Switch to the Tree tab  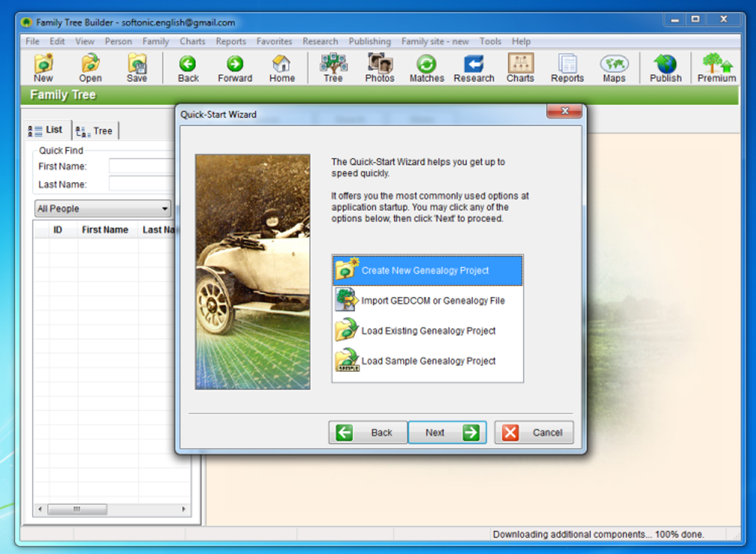coord(95,130)
